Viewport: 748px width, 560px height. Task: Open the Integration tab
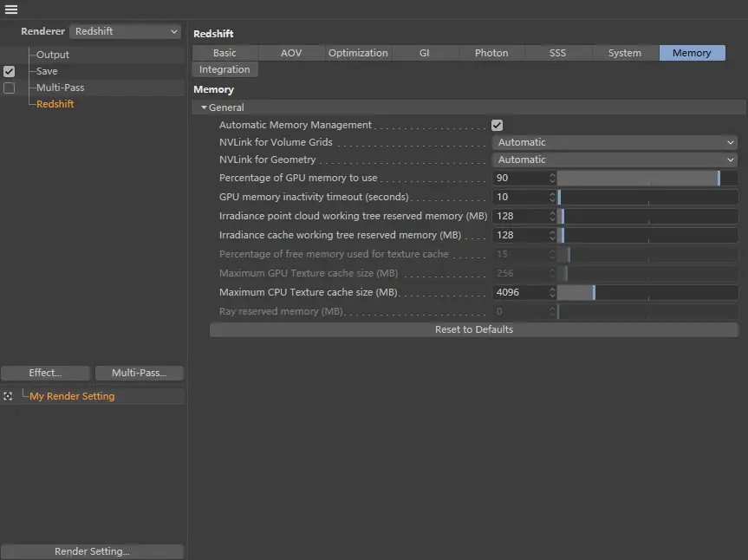pos(224,69)
